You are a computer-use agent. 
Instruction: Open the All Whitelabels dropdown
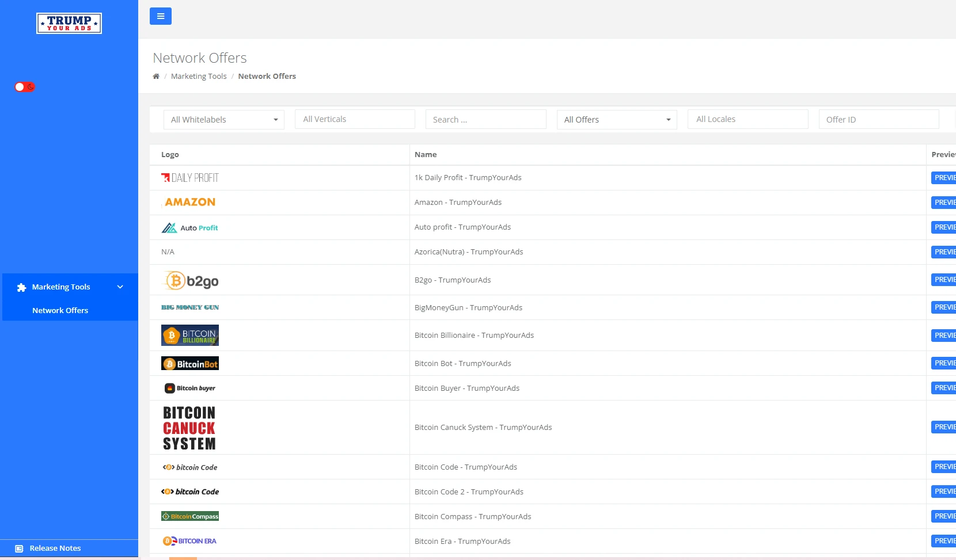tap(224, 120)
